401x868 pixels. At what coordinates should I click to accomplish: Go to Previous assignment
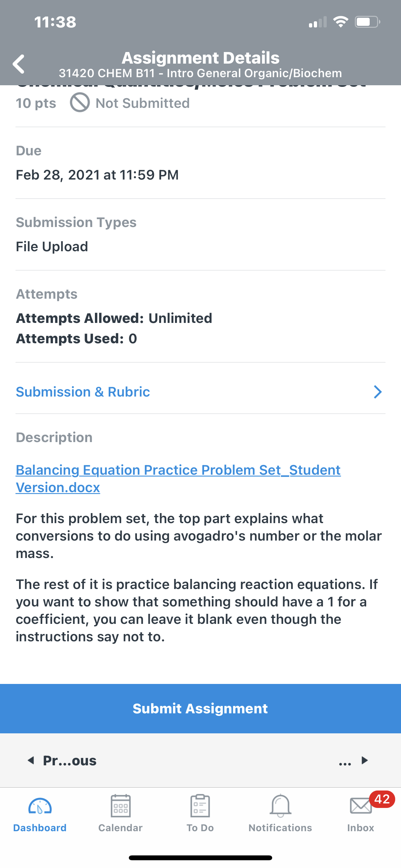(x=62, y=760)
